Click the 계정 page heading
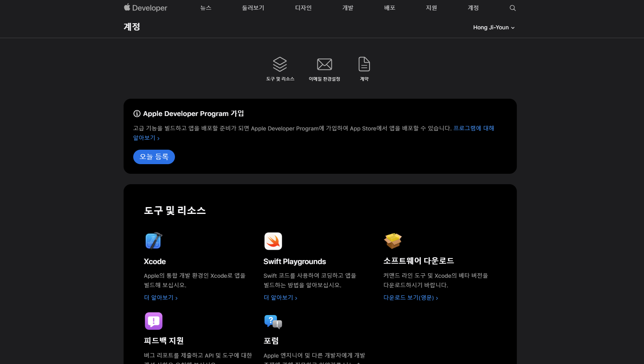This screenshot has height=364, width=644. click(131, 26)
